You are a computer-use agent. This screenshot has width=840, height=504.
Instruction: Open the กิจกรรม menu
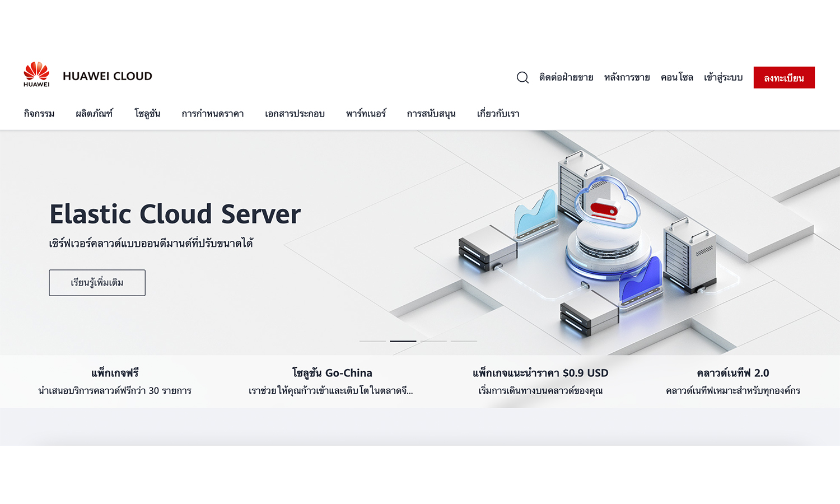click(39, 114)
